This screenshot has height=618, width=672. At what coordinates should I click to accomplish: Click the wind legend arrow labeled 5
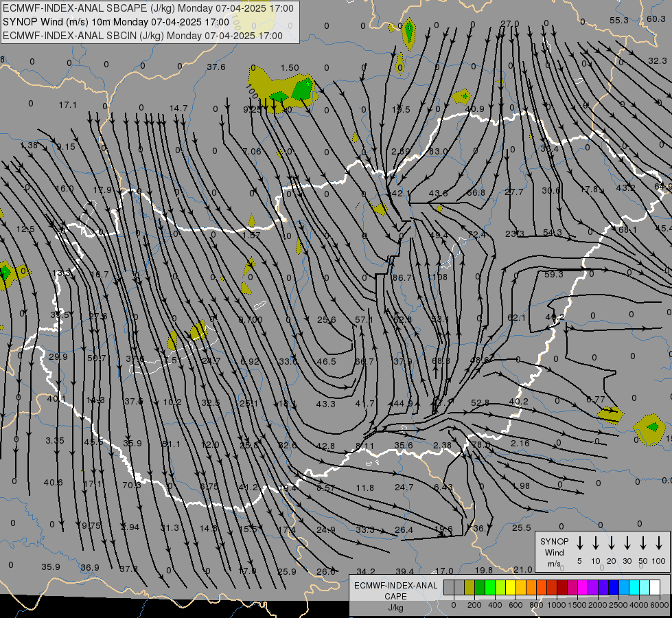coord(579,543)
